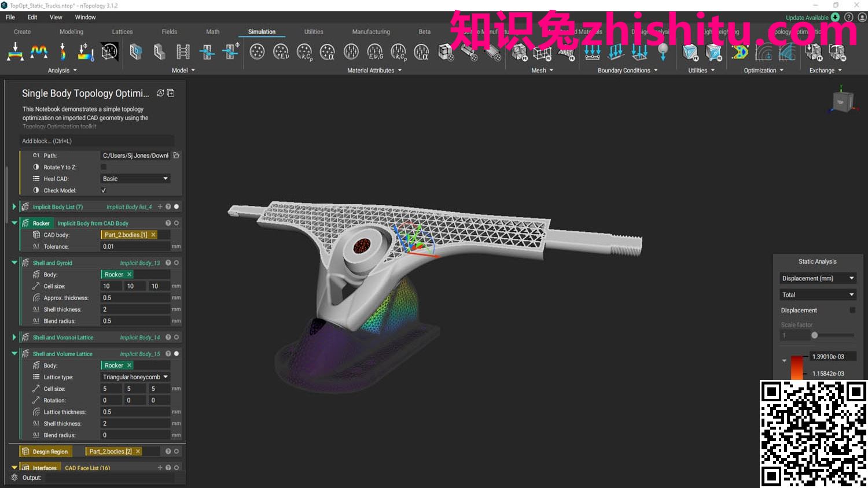
Task: Click the Topology Optimization colored-result icon
Action: tap(740, 52)
